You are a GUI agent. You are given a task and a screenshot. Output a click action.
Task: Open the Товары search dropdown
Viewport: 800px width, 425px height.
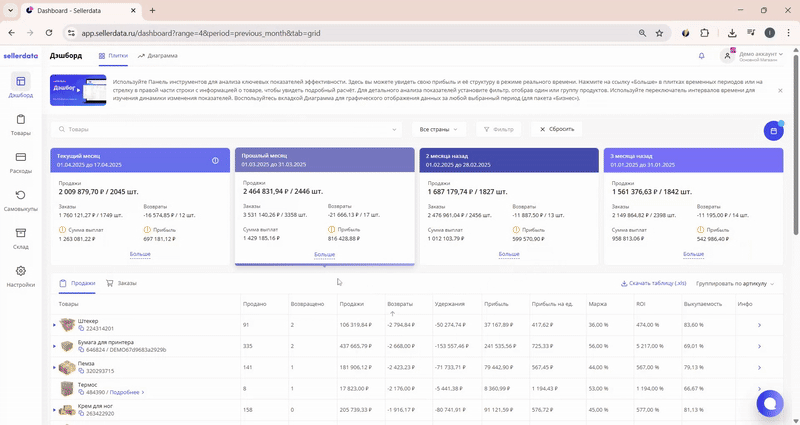(227, 130)
